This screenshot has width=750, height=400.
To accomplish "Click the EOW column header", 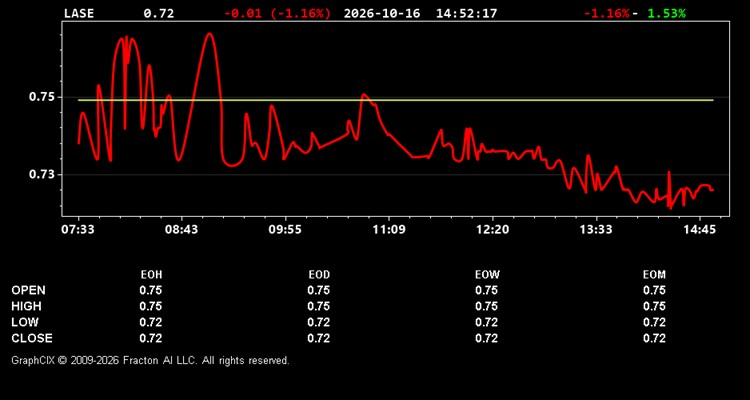I will tap(487, 275).
